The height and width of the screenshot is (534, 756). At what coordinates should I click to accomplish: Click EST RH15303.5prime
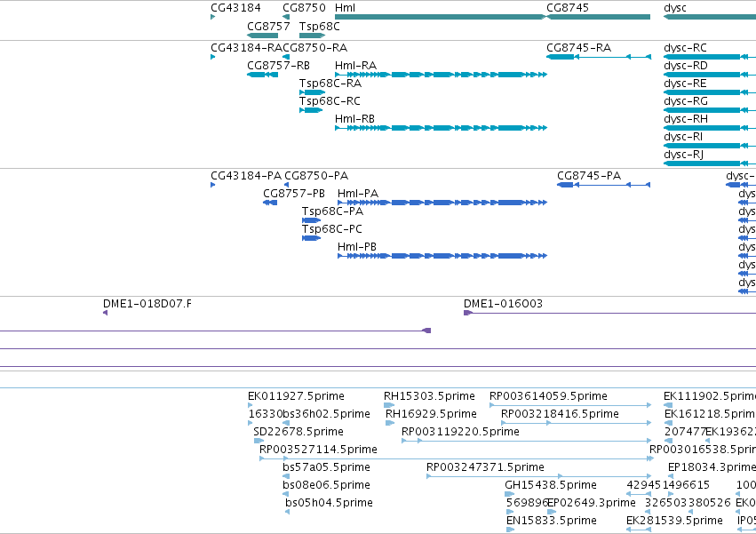(x=389, y=405)
